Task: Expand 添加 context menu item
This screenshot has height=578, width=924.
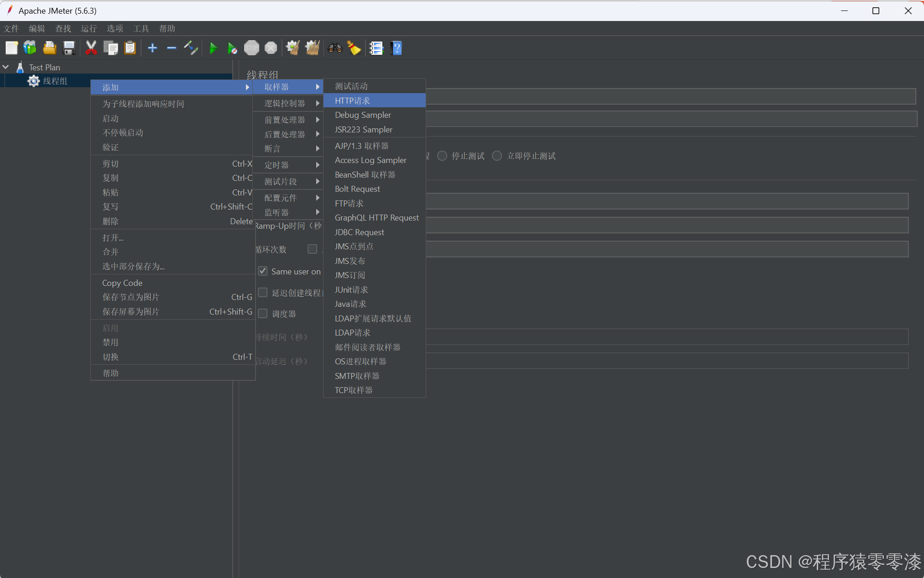Action: click(173, 87)
